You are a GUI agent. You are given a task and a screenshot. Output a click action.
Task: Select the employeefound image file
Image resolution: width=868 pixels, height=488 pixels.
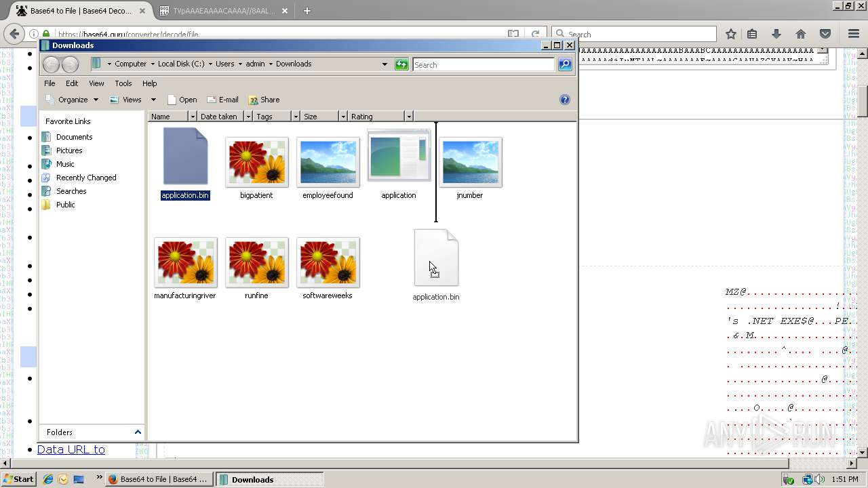328,162
